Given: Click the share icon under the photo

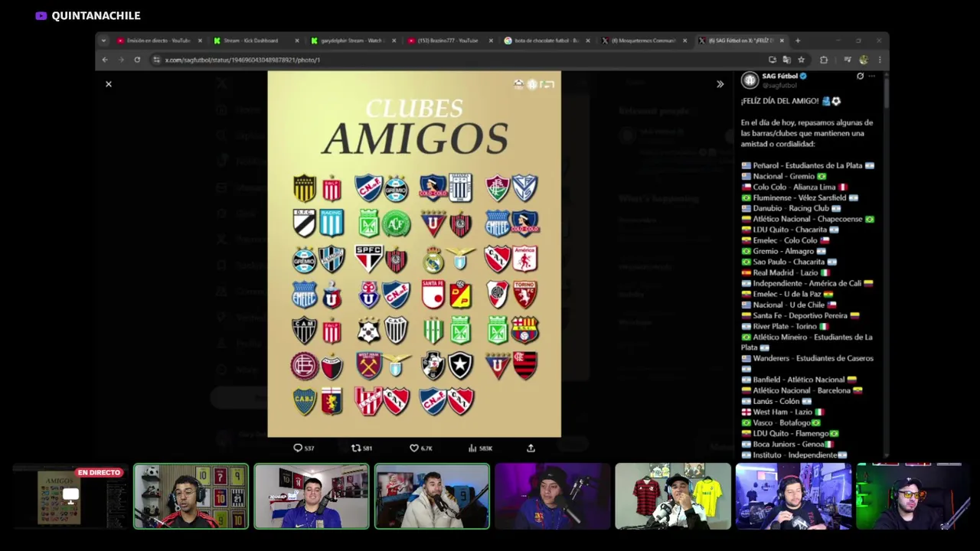Looking at the screenshot, I should (x=531, y=448).
